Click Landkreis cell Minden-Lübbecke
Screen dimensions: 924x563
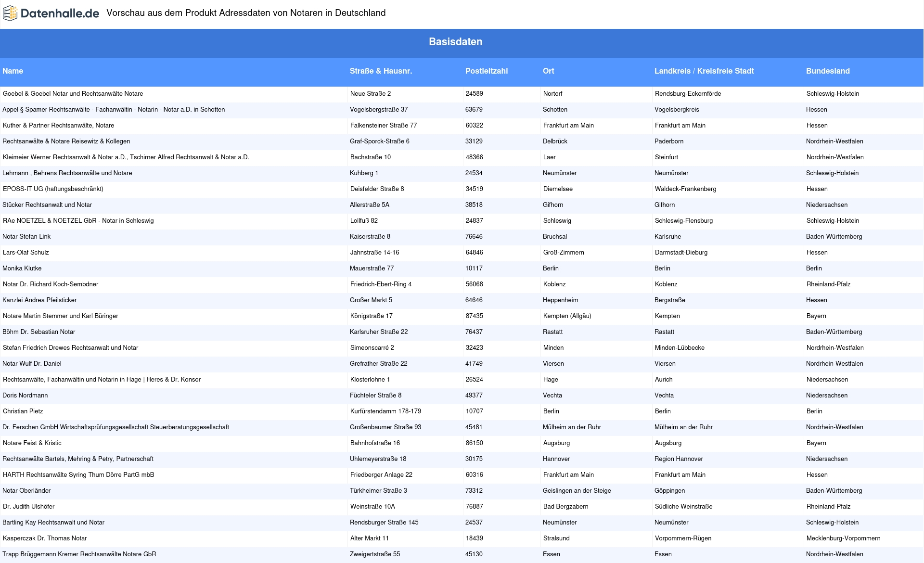[680, 348]
